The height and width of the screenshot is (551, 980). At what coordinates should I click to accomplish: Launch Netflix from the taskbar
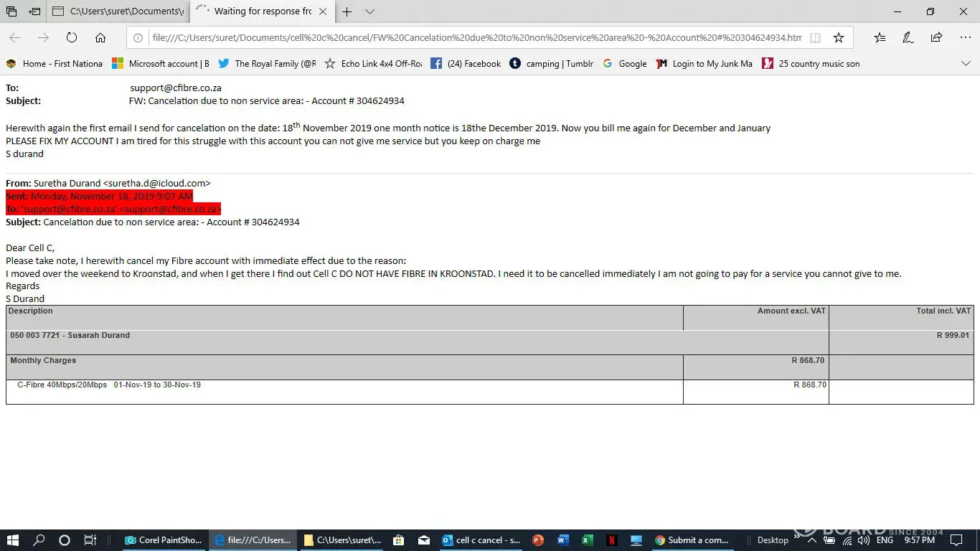point(611,540)
